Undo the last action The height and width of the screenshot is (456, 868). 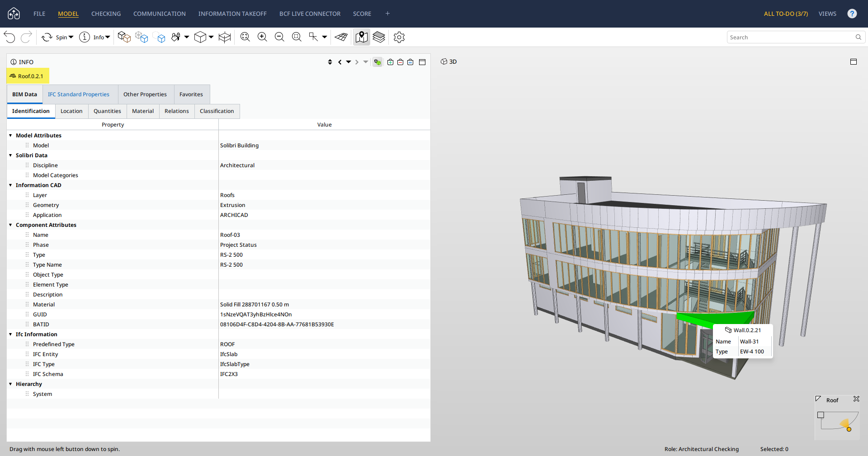point(9,37)
